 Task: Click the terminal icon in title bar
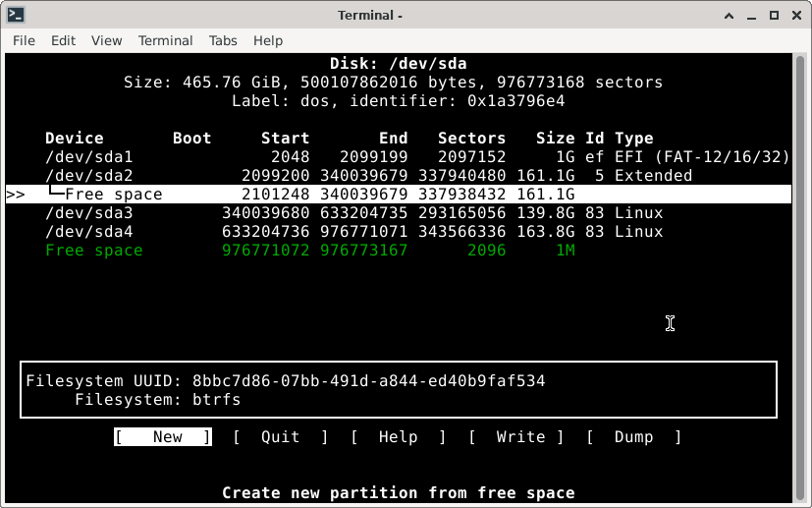[x=15, y=15]
